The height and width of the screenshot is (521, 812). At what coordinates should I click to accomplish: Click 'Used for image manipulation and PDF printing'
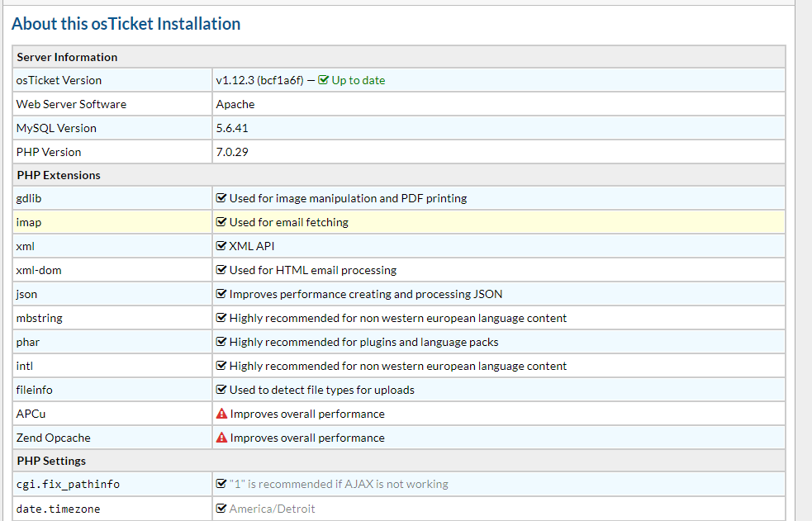(348, 198)
